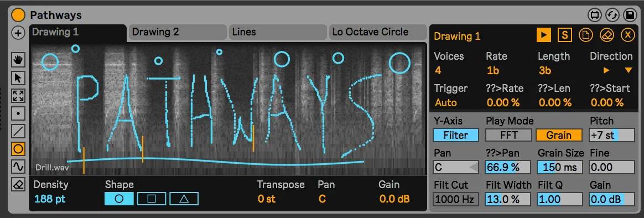The height and width of the screenshot is (218, 644).
Task: Click the save device preset icon
Action: point(630,15)
